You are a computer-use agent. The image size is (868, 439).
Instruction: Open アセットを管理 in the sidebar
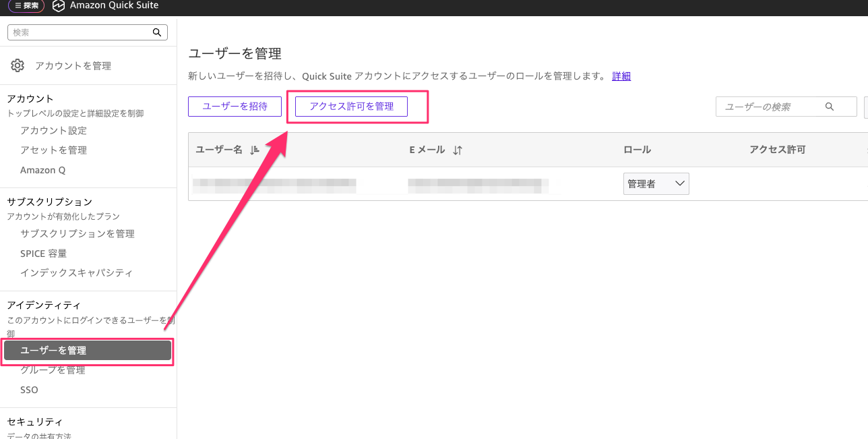tap(53, 150)
